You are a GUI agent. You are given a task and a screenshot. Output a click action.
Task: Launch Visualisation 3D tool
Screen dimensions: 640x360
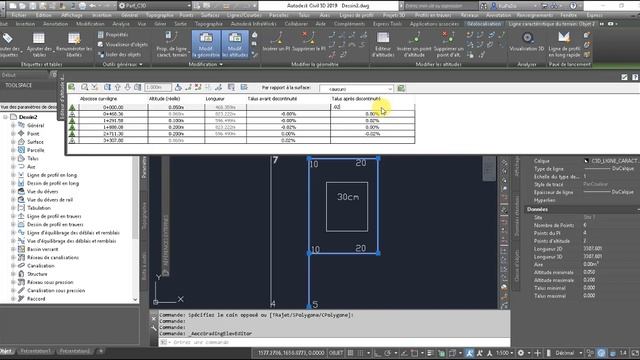(x=527, y=42)
